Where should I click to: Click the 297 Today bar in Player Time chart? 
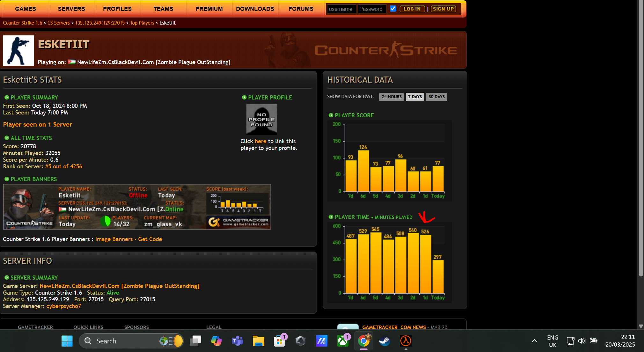[438, 276]
